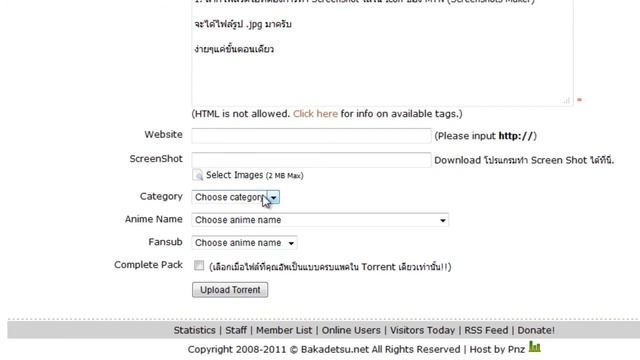The image size is (640, 360).
Task: Open the Screen Shot program download link
Action: click(x=524, y=160)
